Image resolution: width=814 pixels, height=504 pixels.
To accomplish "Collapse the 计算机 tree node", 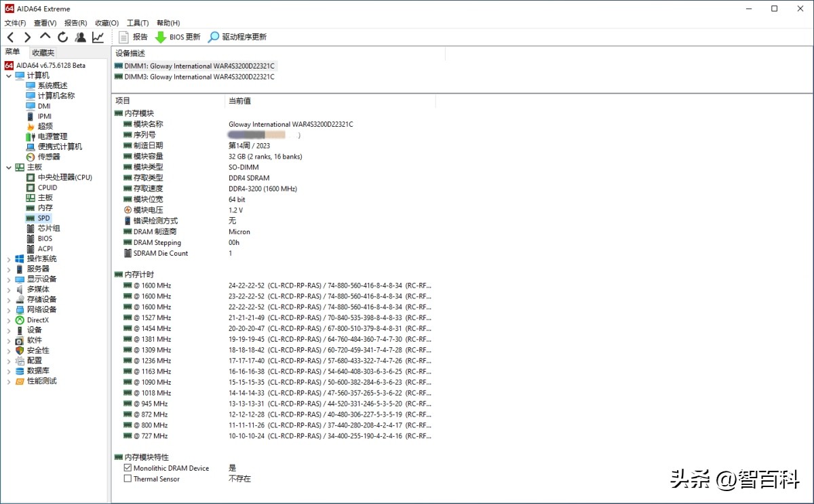I will point(9,76).
